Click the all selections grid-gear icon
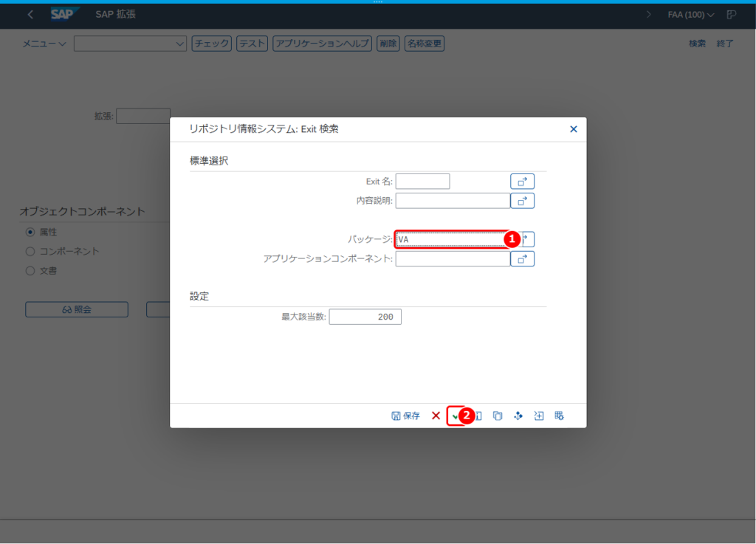This screenshot has height=544, width=756. (x=559, y=416)
